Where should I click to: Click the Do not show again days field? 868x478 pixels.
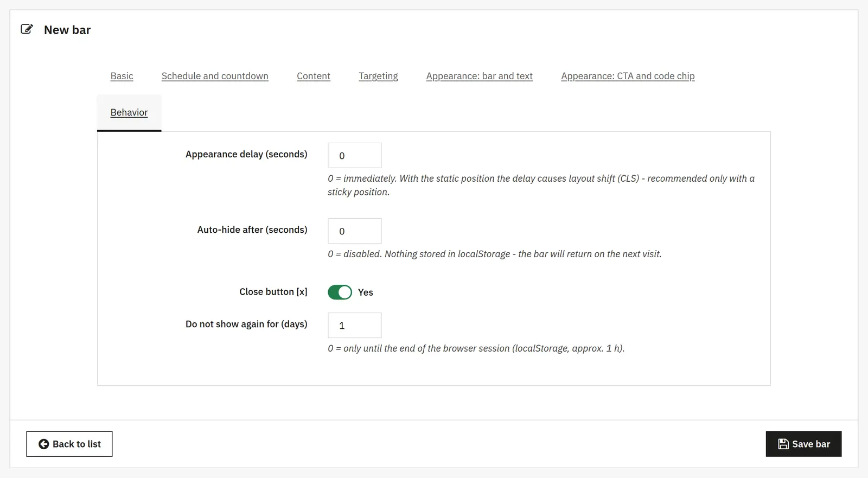(355, 326)
